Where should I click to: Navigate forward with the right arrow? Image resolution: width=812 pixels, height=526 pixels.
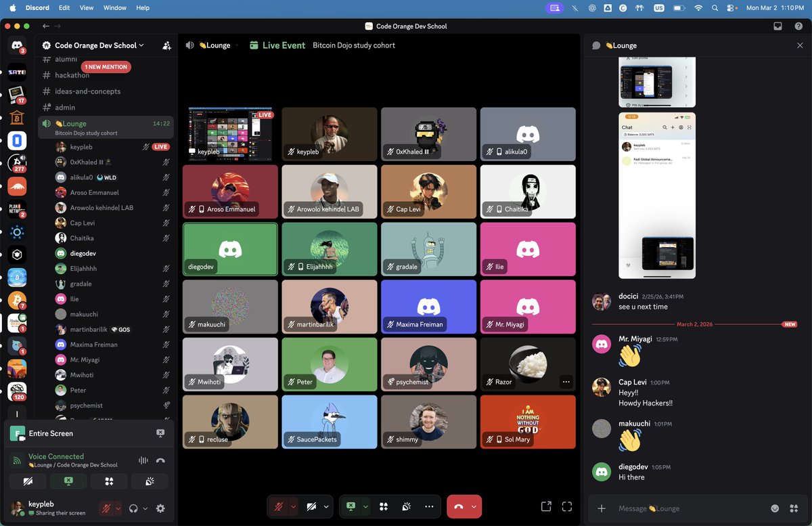(x=56, y=26)
